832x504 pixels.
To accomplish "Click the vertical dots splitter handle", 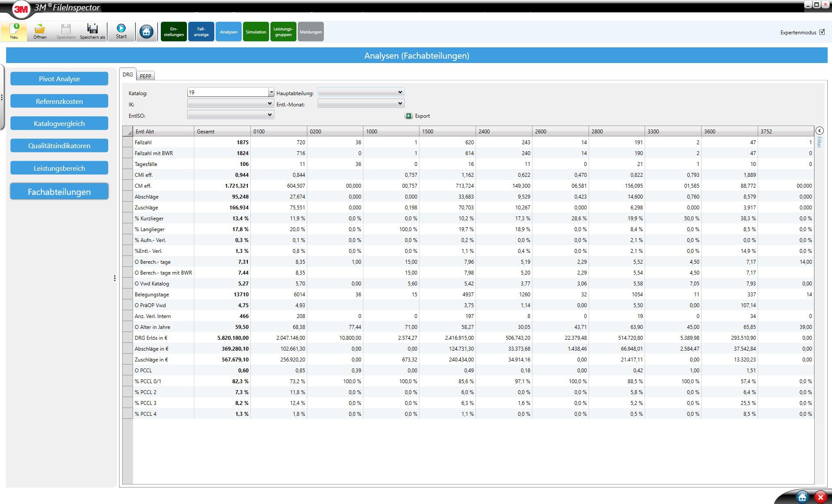I will point(115,278).
